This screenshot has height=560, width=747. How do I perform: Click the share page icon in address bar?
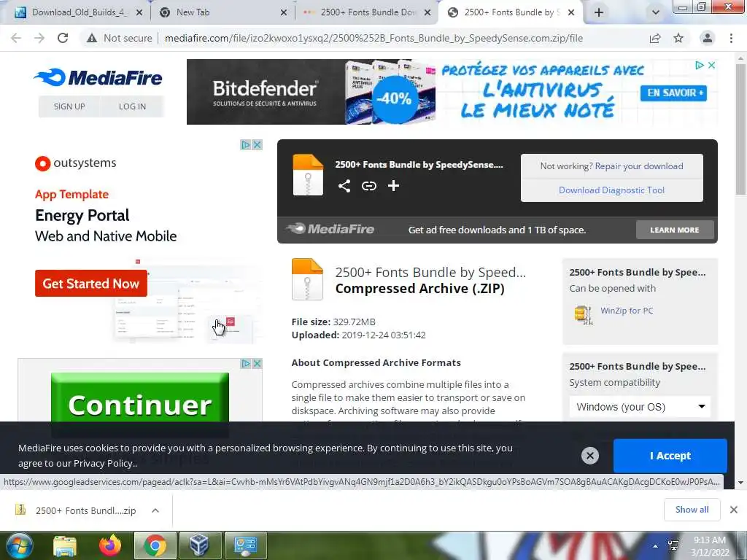tap(655, 38)
